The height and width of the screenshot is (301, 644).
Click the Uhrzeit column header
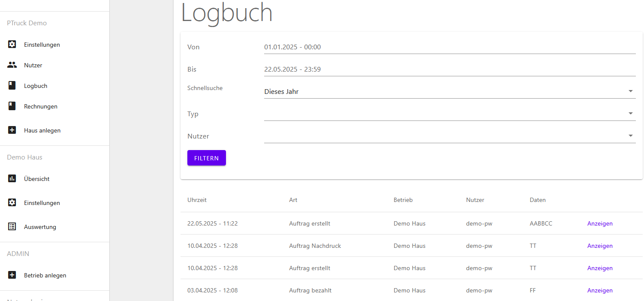click(197, 200)
